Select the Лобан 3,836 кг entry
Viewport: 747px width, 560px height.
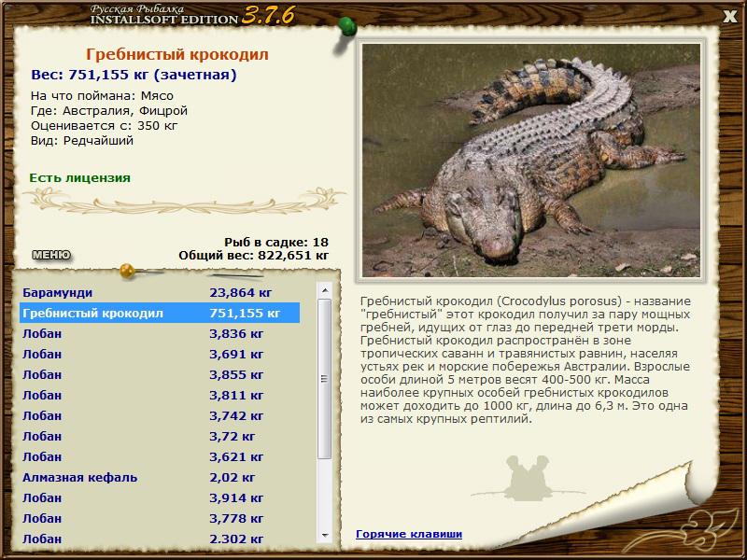pos(160,333)
